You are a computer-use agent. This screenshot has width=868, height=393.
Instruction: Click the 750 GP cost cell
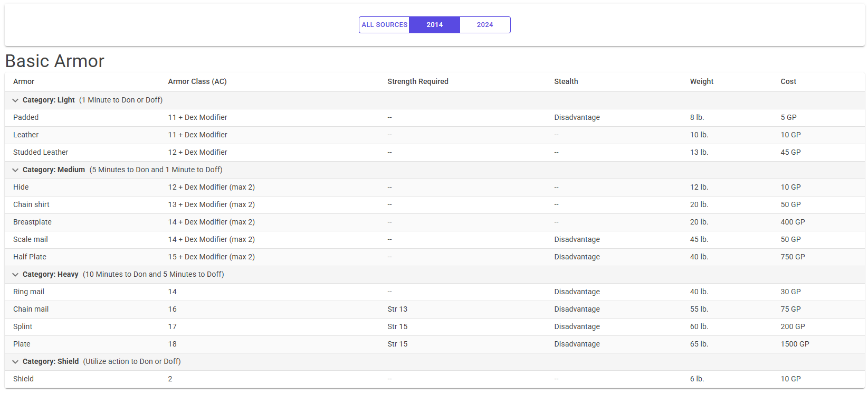(793, 257)
